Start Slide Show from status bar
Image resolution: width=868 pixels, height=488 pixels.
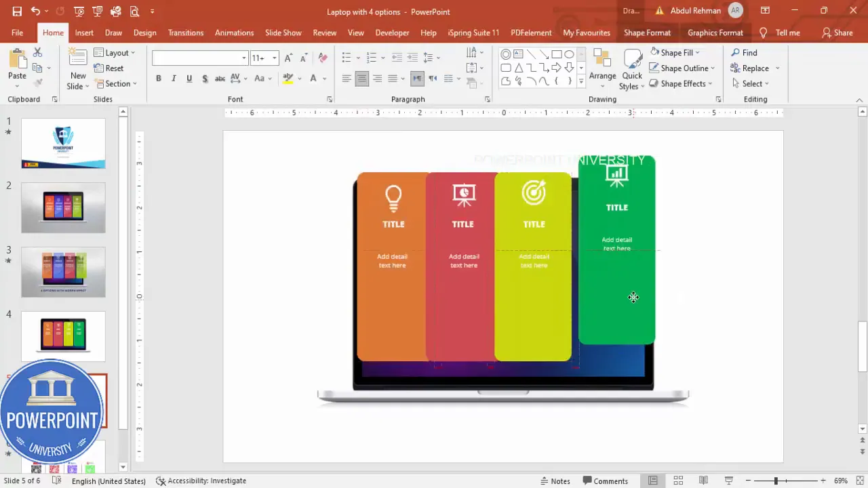coord(729,481)
